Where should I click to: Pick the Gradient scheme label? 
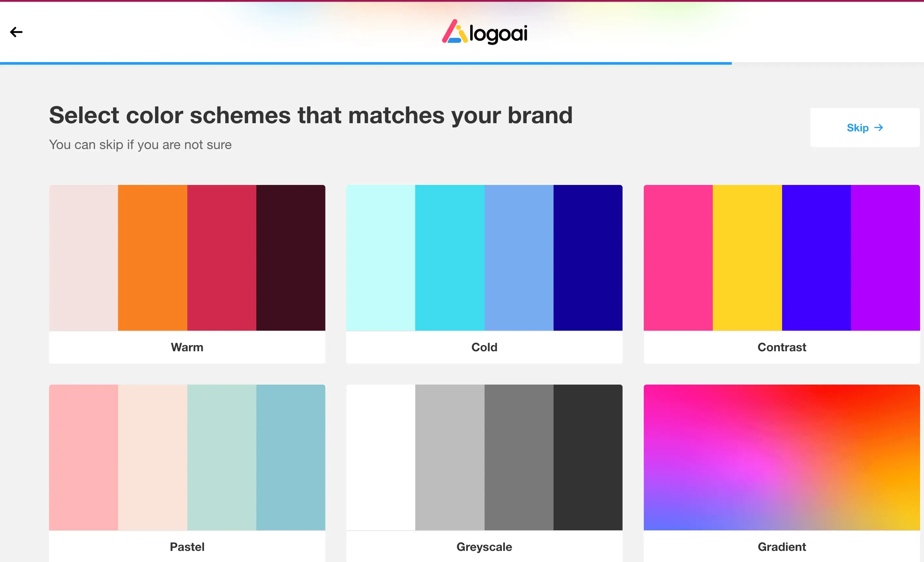click(x=781, y=547)
